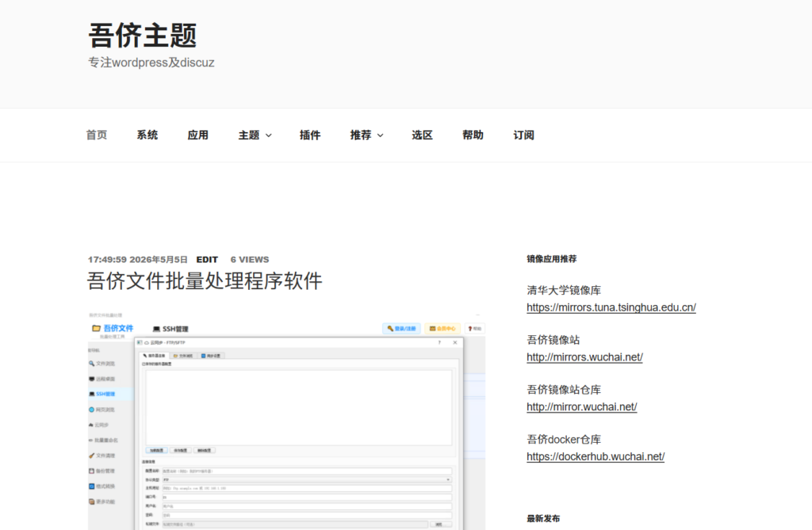
Task: Visit the 订阅 navigation page
Action: click(523, 135)
